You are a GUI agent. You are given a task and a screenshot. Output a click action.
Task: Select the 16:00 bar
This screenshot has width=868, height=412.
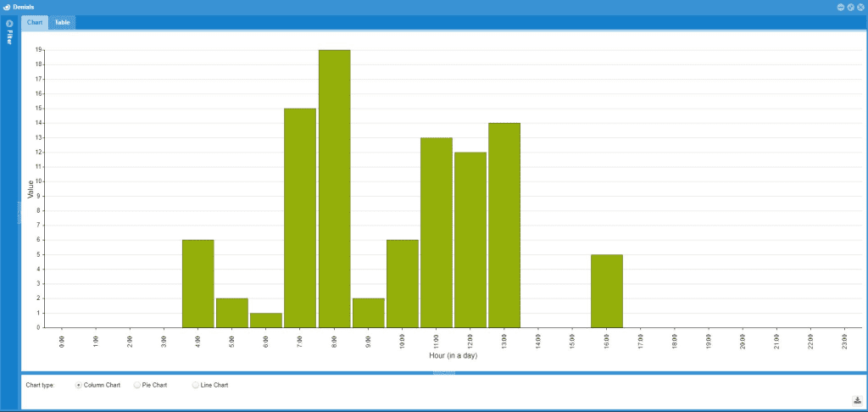pos(606,291)
